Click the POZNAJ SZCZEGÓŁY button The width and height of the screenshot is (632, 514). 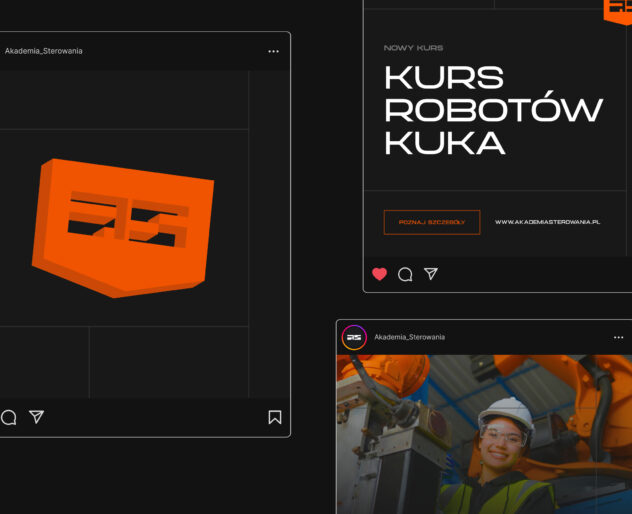click(432, 222)
